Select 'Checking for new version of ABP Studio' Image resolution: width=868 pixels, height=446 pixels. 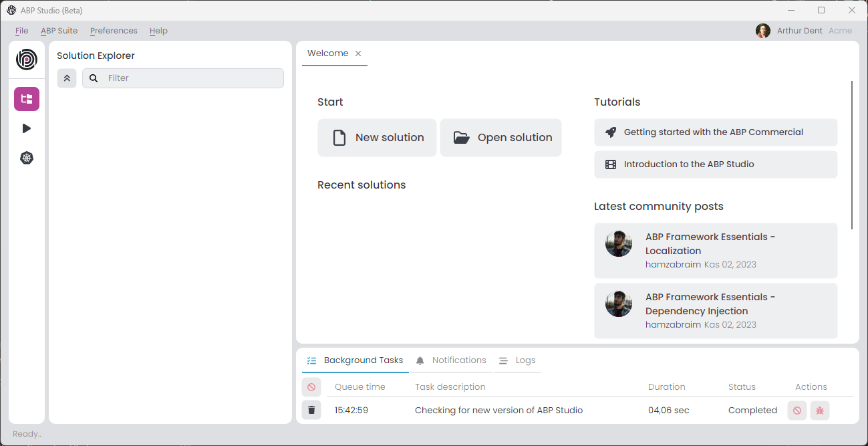[499, 411]
